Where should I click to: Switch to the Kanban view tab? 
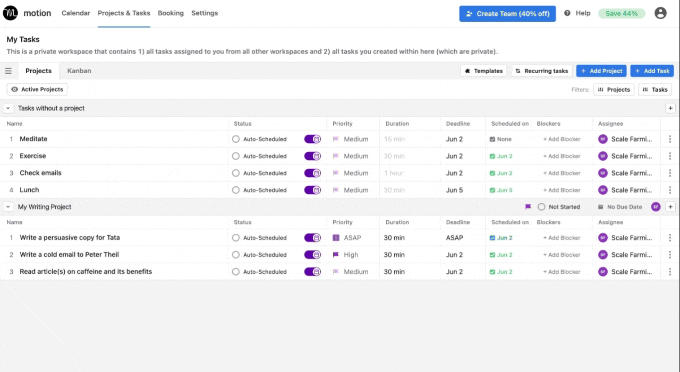coord(79,71)
